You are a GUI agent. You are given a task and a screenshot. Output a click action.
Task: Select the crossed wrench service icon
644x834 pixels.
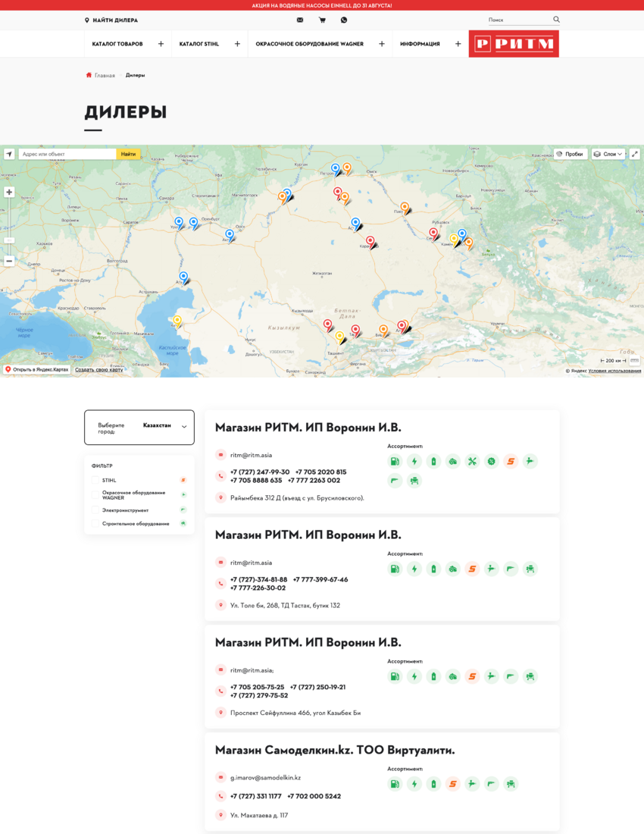click(472, 462)
